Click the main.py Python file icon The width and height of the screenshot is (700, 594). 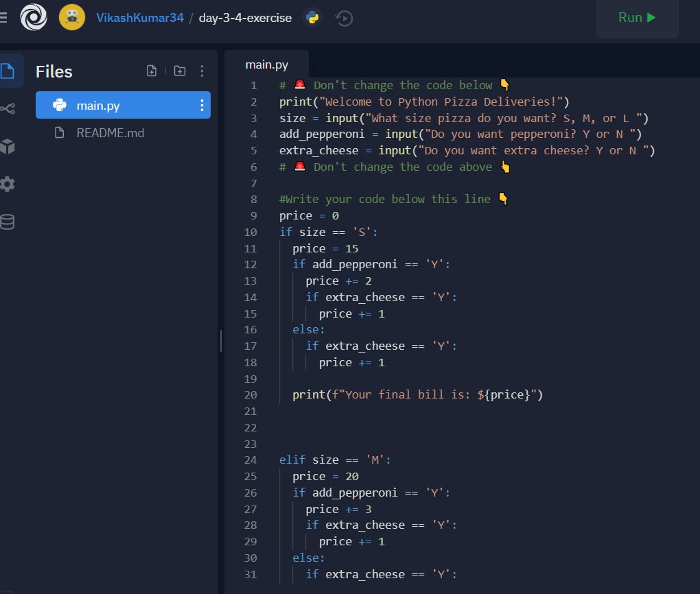tap(60, 106)
